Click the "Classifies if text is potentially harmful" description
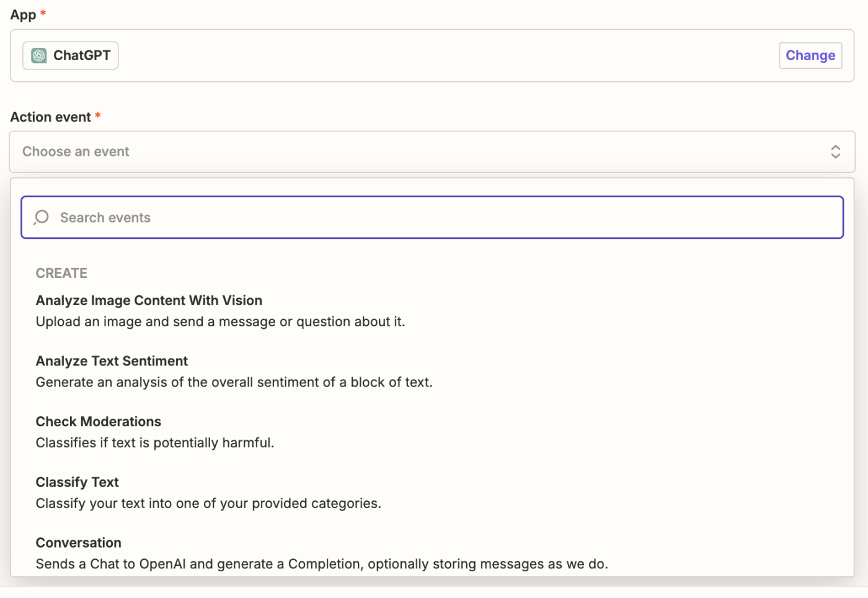The width and height of the screenshot is (868, 598). [x=154, y=443]
